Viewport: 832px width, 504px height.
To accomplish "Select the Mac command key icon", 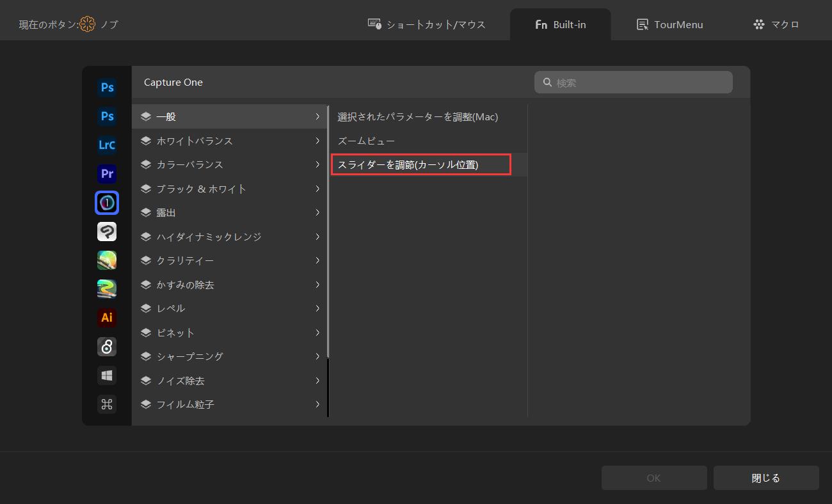I will click(x=107, y=404).
